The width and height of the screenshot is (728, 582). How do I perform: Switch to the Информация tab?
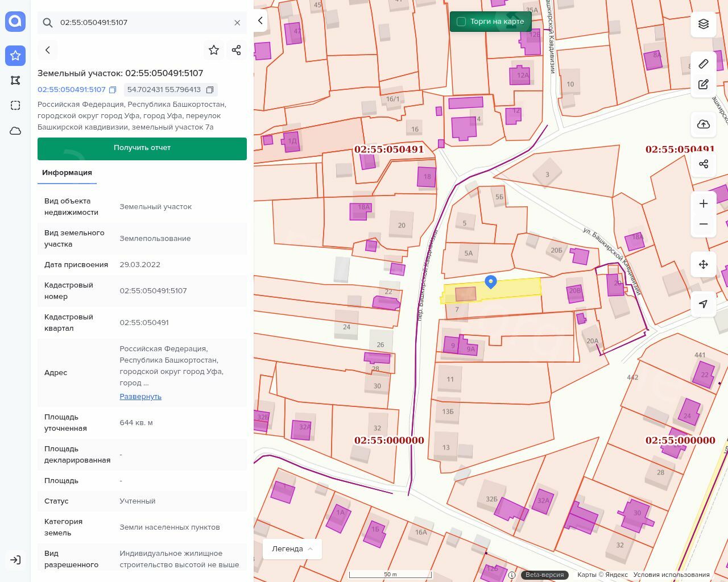point(67,173)
